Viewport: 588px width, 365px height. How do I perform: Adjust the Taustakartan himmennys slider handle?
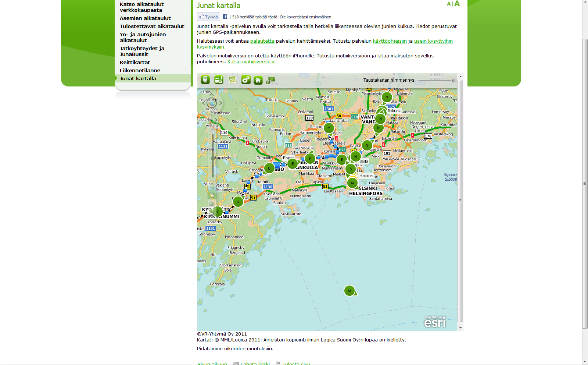tap(454, 80)
